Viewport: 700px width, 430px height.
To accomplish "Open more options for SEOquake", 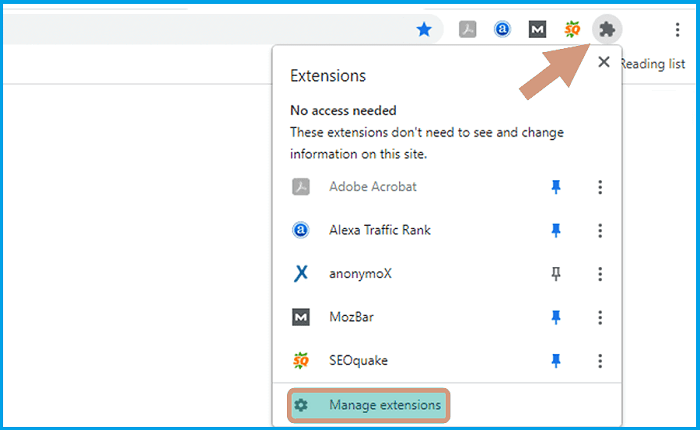I will [x=600, y=360].
